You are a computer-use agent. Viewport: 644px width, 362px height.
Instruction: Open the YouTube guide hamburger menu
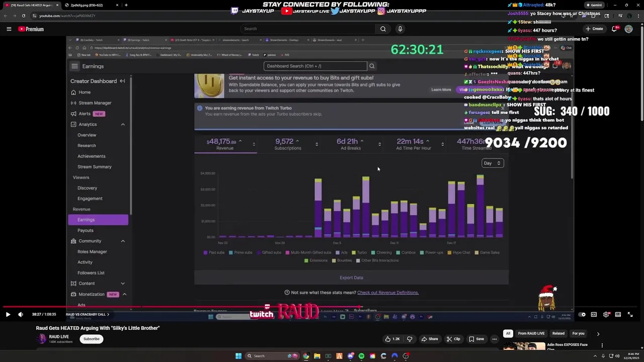(x=9, y=29)
